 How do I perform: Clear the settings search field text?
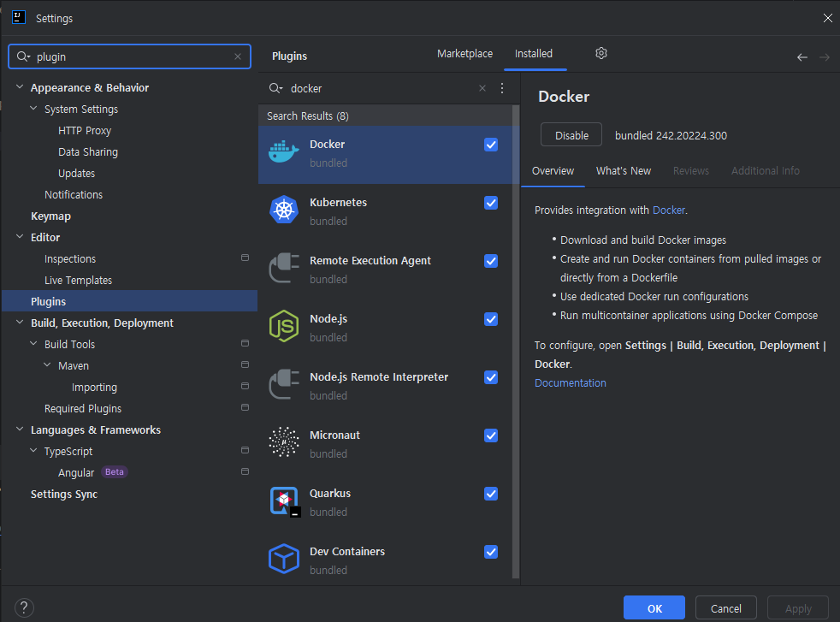238,56
